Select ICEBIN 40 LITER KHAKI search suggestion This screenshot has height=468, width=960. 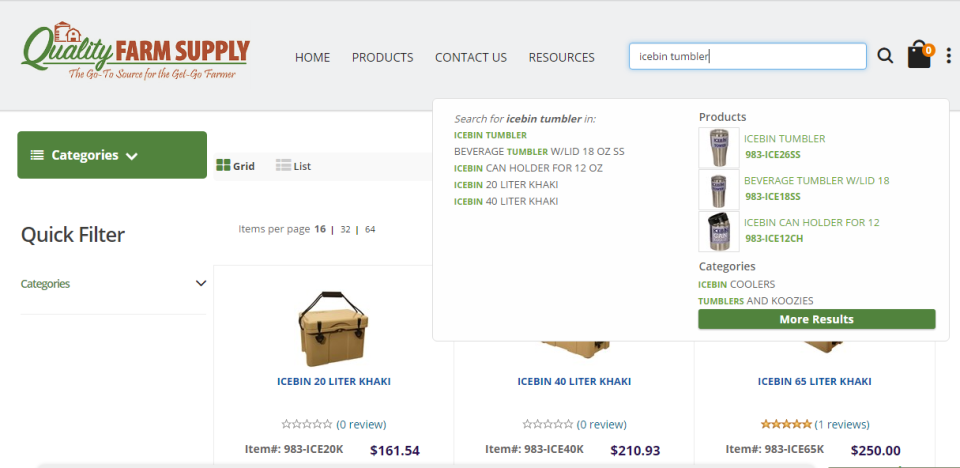coord(506,201)
